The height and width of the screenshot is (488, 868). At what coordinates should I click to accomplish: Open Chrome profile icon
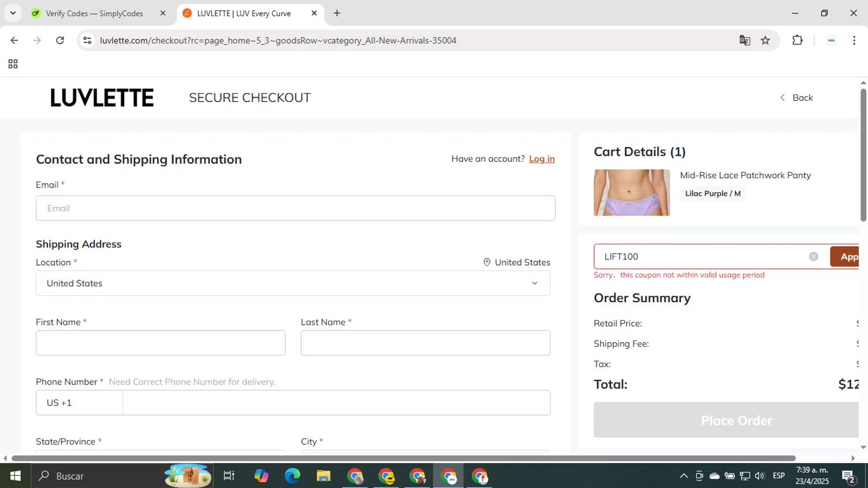pos(831,41)
